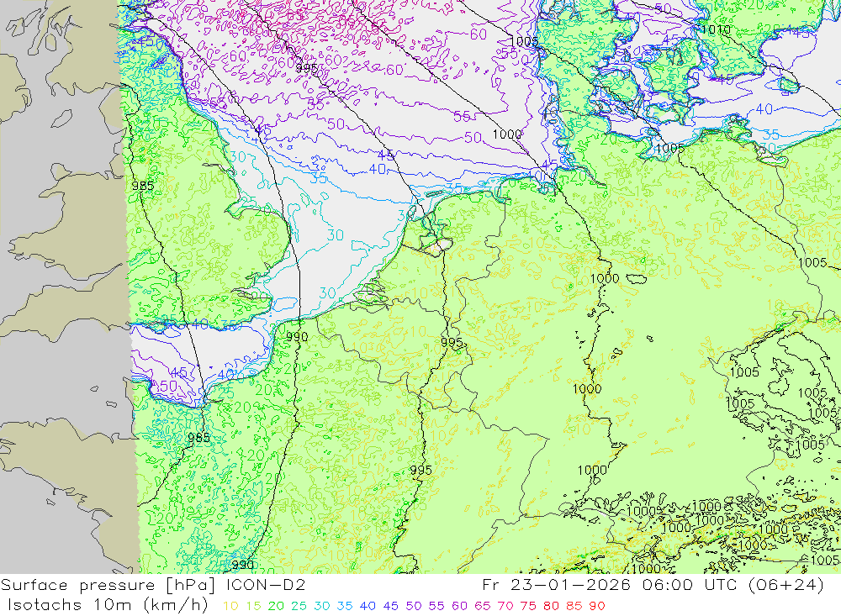This screenshot has height=616, width=841.
Task: Select green value 20 in the isotachs legend
Action: pos(276,607)
